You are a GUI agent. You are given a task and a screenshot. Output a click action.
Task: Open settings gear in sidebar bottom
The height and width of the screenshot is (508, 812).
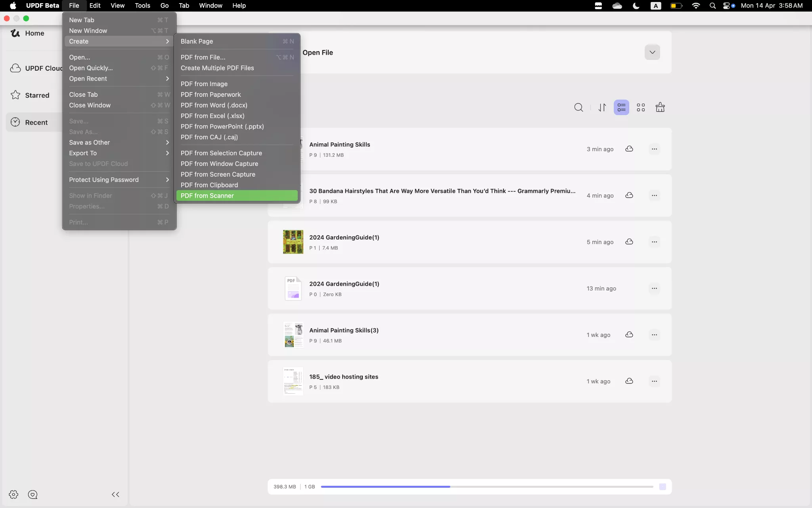[13, 495]
